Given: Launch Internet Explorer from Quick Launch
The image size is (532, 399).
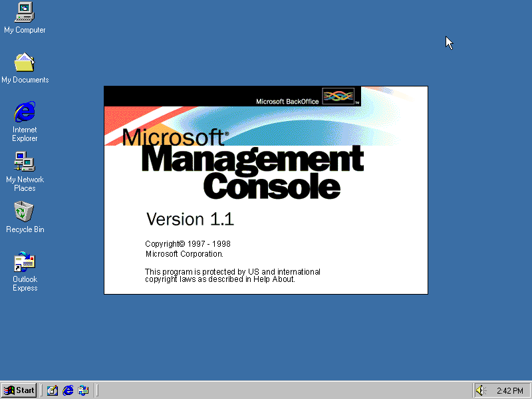Looking at the screenshot, I should pyautogui.click(x=68, y=390).
